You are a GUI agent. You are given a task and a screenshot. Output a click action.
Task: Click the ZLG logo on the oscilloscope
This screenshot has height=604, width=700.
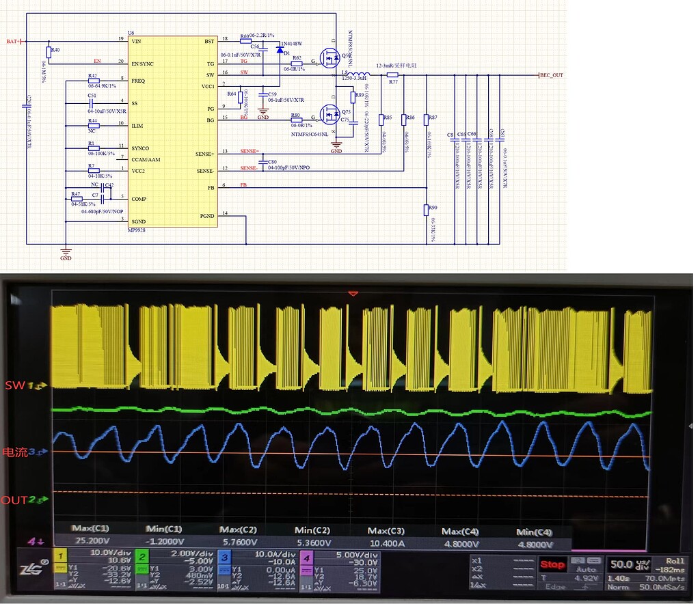point(34,568)
